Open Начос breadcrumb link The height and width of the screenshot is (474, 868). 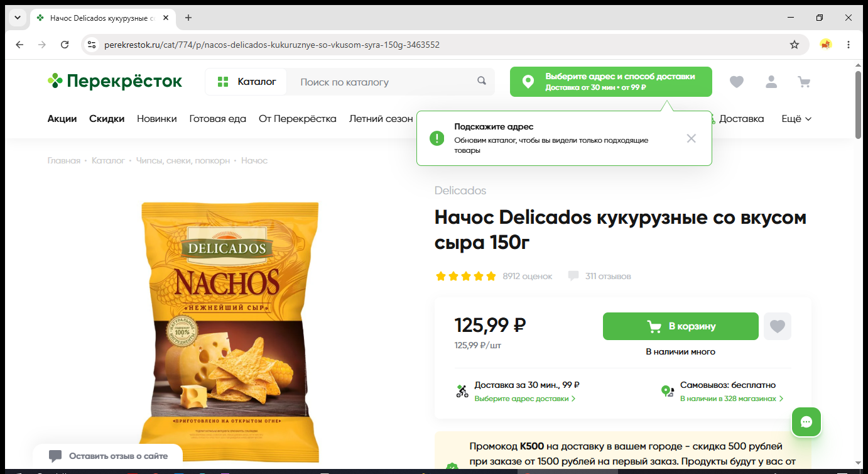[x=254, y=161]
